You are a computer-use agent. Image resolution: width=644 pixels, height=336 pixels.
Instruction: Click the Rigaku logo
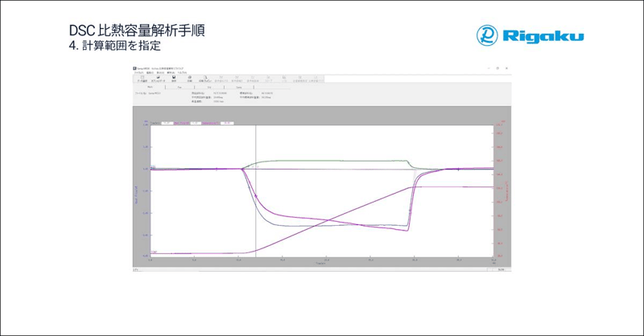click(530, 35)
